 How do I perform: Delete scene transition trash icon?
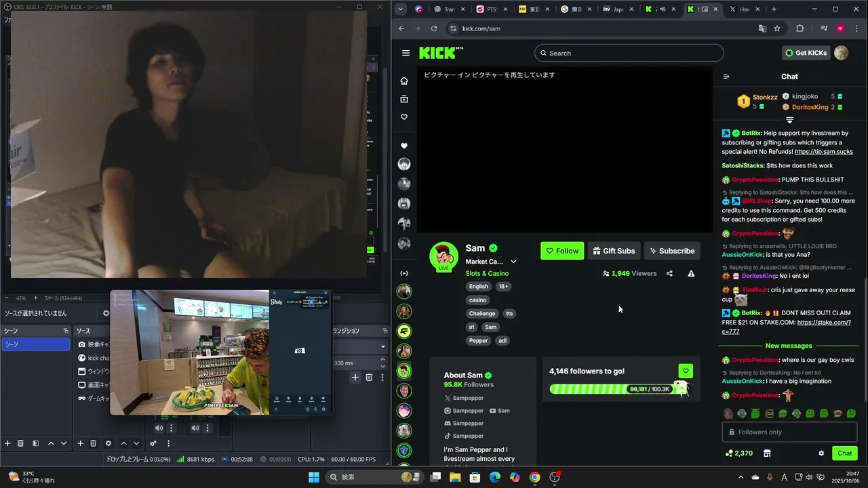click(x=369, y=378)
